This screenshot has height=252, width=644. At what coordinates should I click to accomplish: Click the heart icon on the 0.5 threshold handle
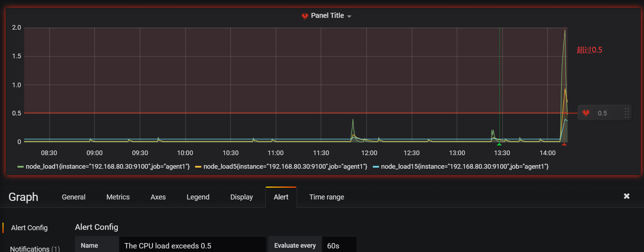click(x=586, y=113)
